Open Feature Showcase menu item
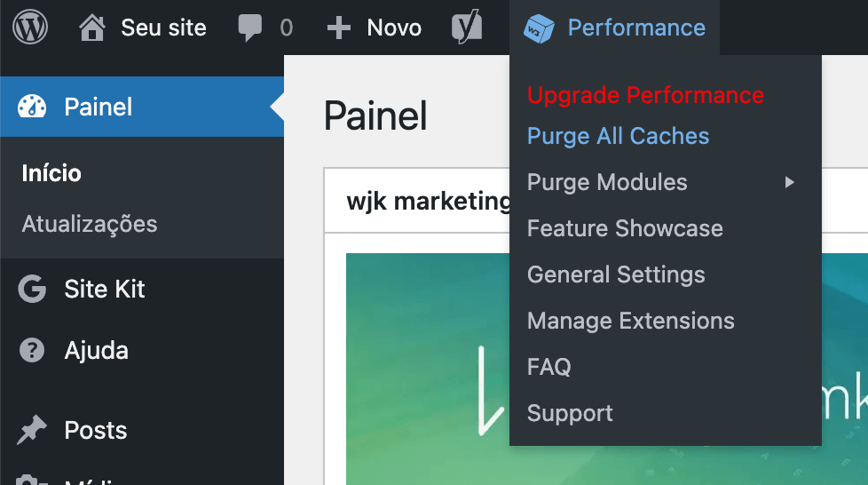The width and height of the screenshot is (868, 485). (625, 228)
